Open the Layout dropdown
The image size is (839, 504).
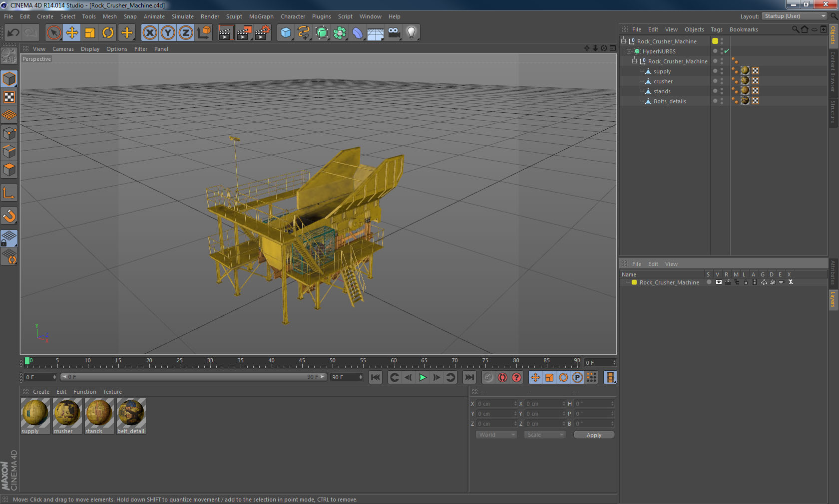click(x=795, y=16)
